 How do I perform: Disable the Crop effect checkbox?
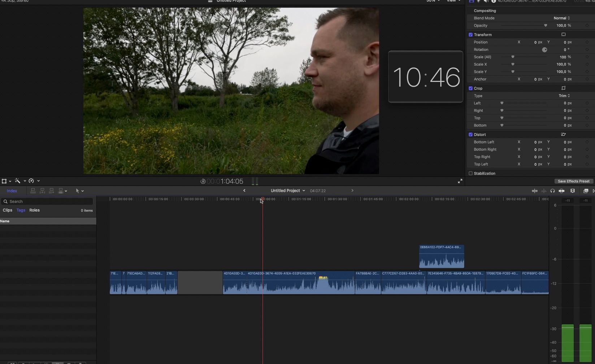coord(470,88)
